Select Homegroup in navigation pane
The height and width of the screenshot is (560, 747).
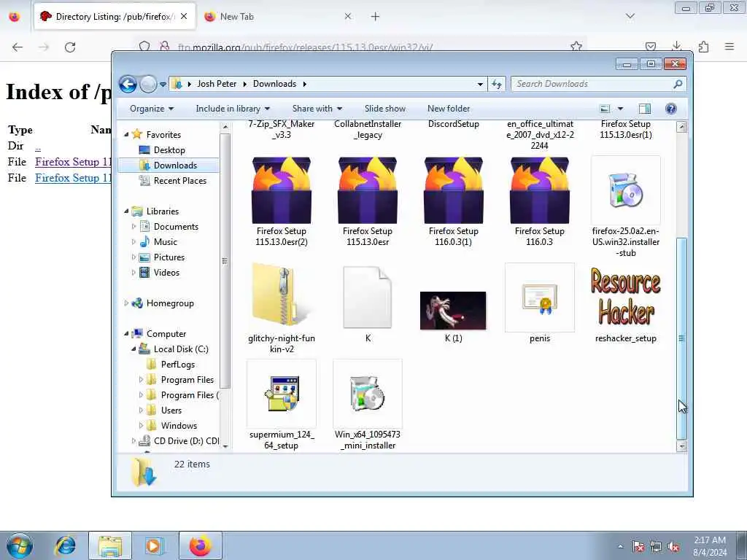169,303
